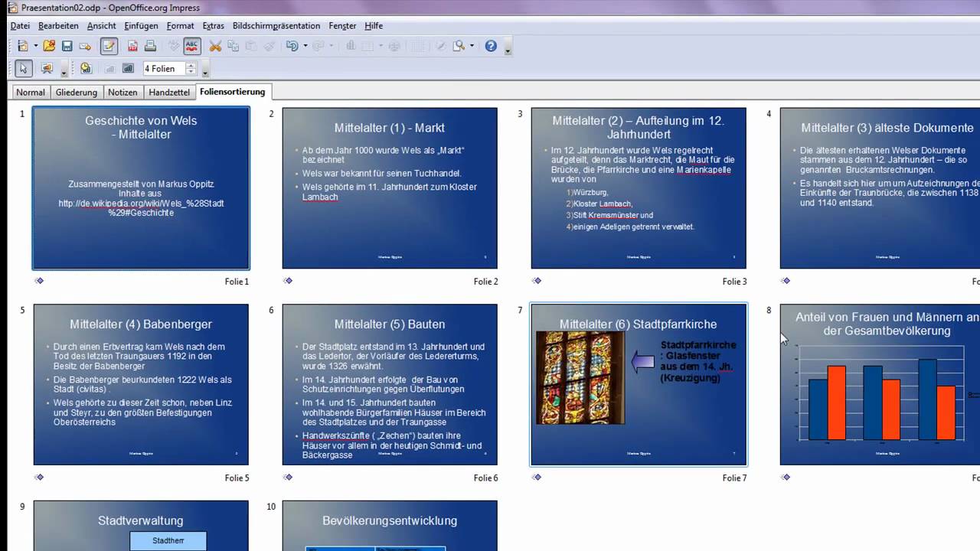This screenshot has width=980, height=551.
Task: Click the Copy icon in the toolbar
Action: [233, 46]
